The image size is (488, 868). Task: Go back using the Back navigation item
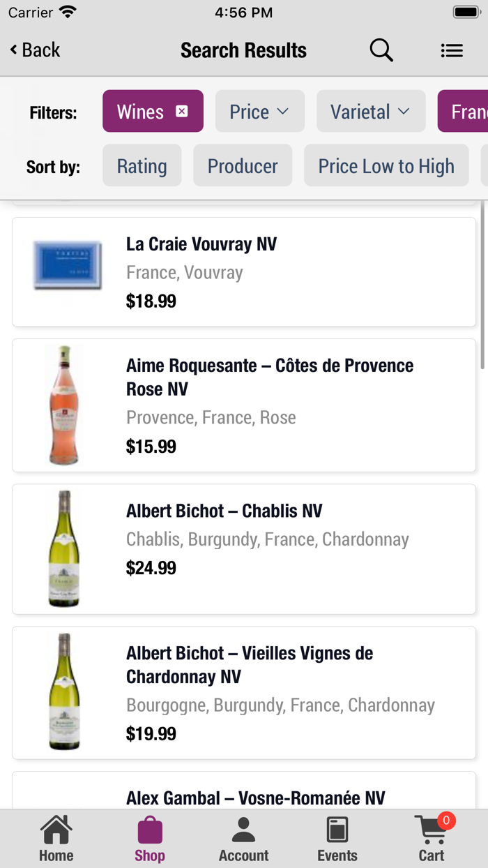point(33,50)
